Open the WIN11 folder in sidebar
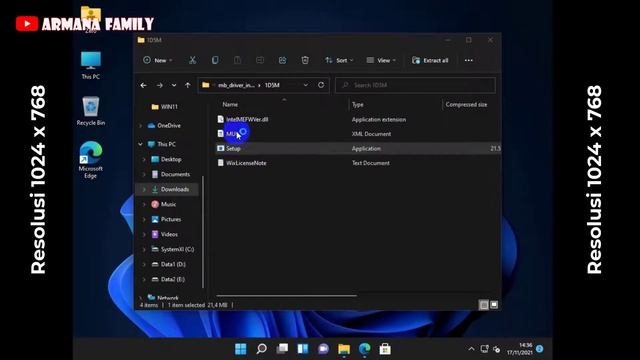Image resolution: width=640 pixels, height=360 pixels. pyautogui.click(x=169, y=107)
